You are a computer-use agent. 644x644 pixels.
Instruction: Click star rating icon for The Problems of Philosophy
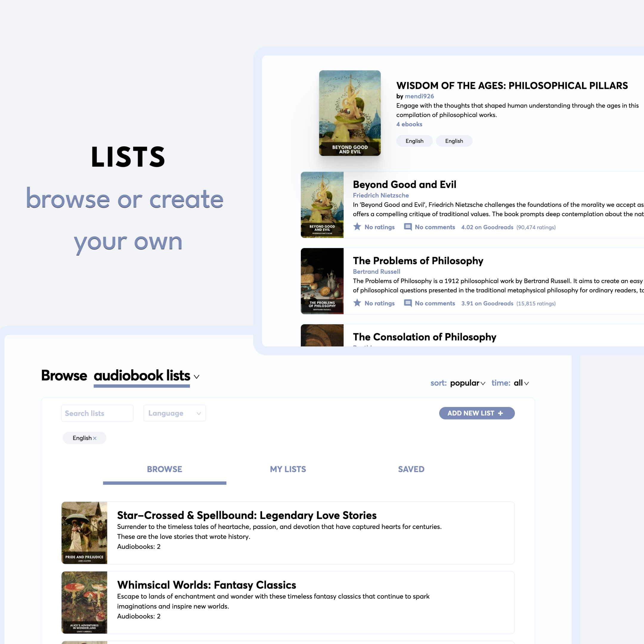click(357, 303)
